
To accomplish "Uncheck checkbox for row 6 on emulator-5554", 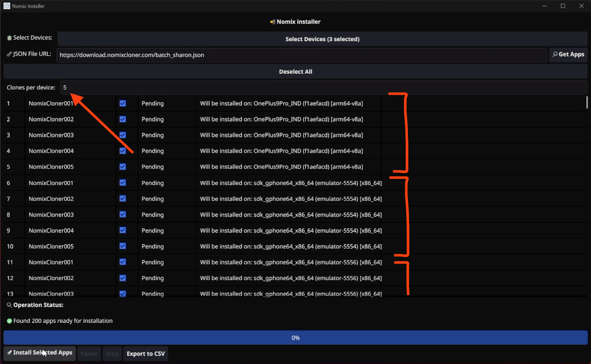I will 123,183.
